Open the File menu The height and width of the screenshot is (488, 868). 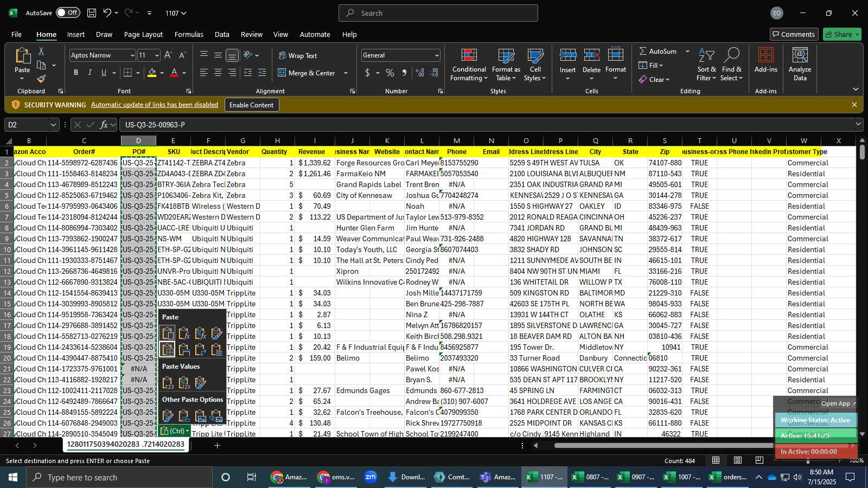click(x=17, y=34)
